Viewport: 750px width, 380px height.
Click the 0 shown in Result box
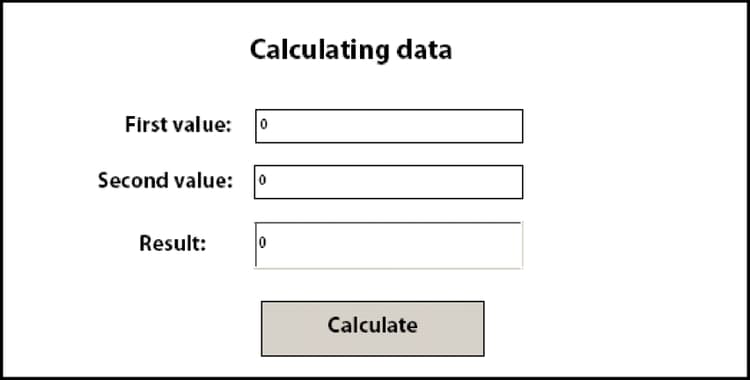(263, 243)
